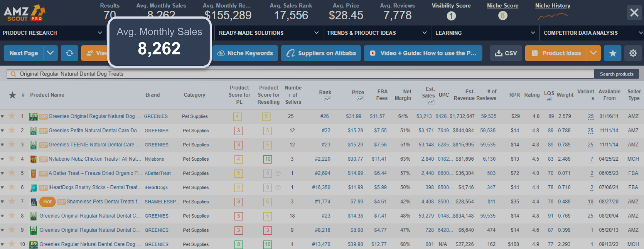This screenshot has height=249, width=644.
Task: Sort by Net Margin column header
Action: click(x=403, y=95)
